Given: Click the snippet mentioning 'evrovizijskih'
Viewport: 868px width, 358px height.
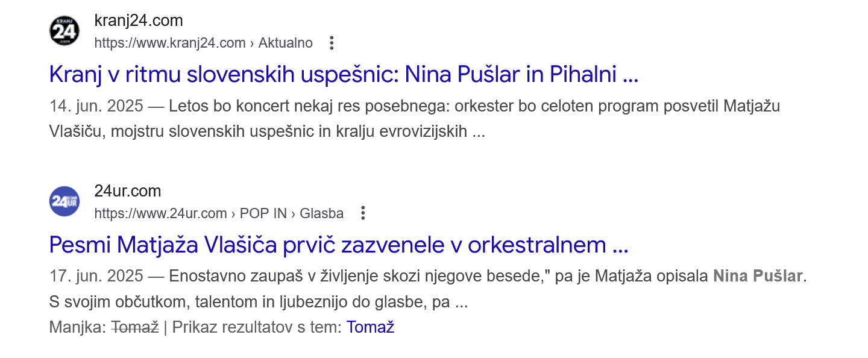Looking at the screenshot, I should point(266,131).
